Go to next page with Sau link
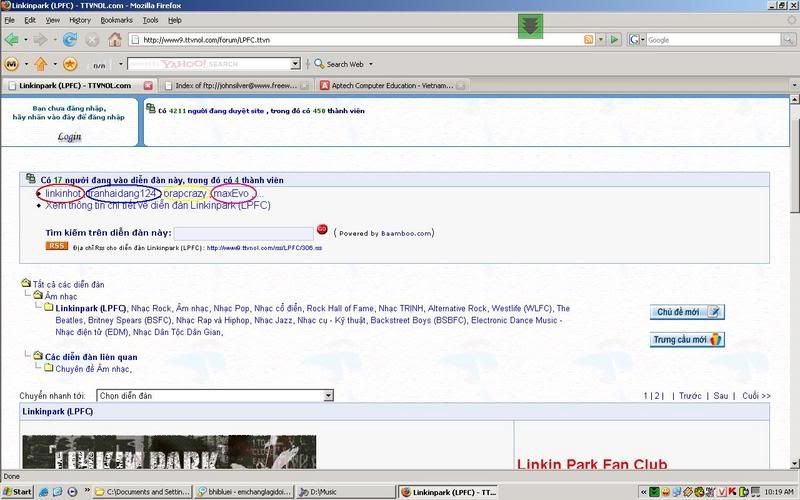Screen dimensions: 800x500 [x=720, y=395]
